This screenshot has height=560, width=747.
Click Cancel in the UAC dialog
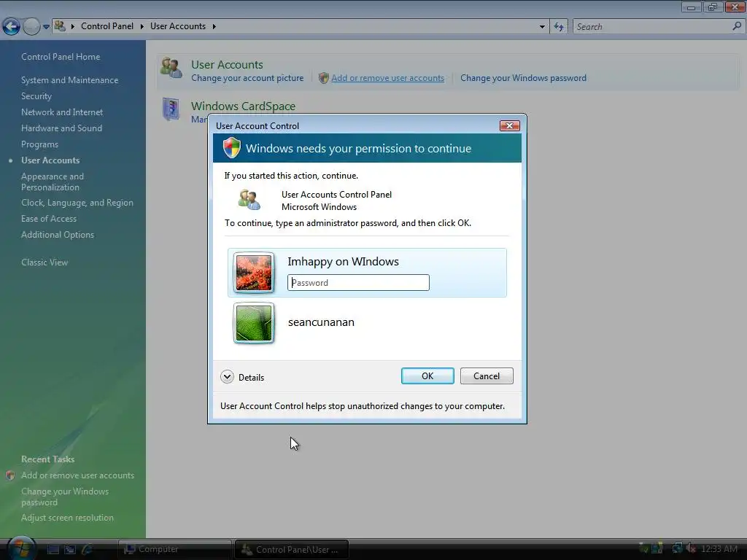(x=487, y=376)
